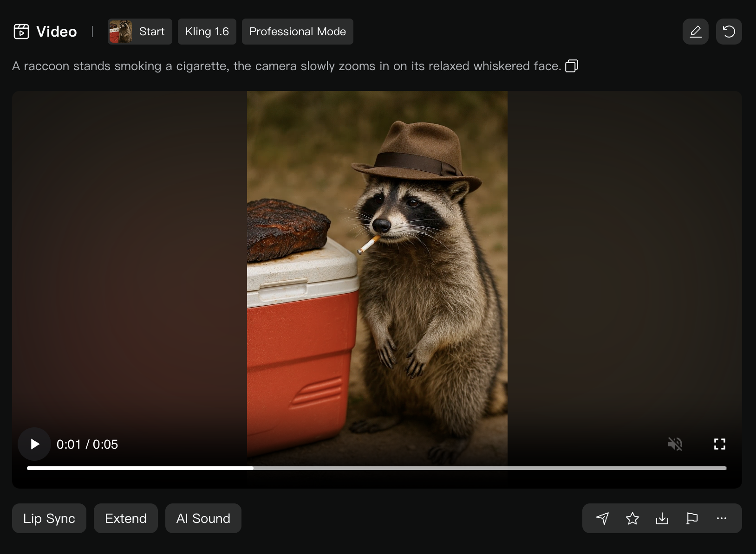Download the generated video
The image size is (756, 554).
coord(662,518)
